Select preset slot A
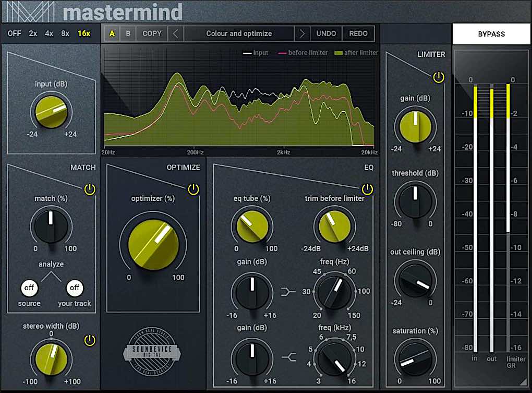The image size is (532, 393). 111,33
